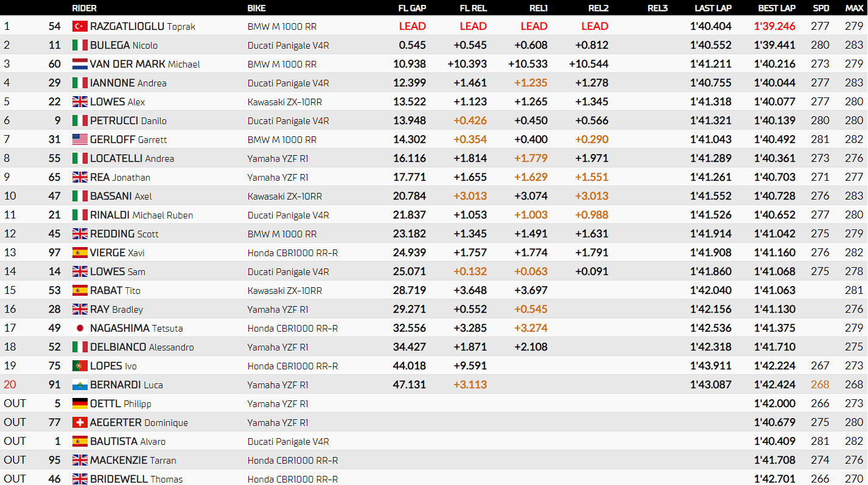Click the US flag beside Gerloff
This screenshot has height=485, width=868.
click(80, 139)
